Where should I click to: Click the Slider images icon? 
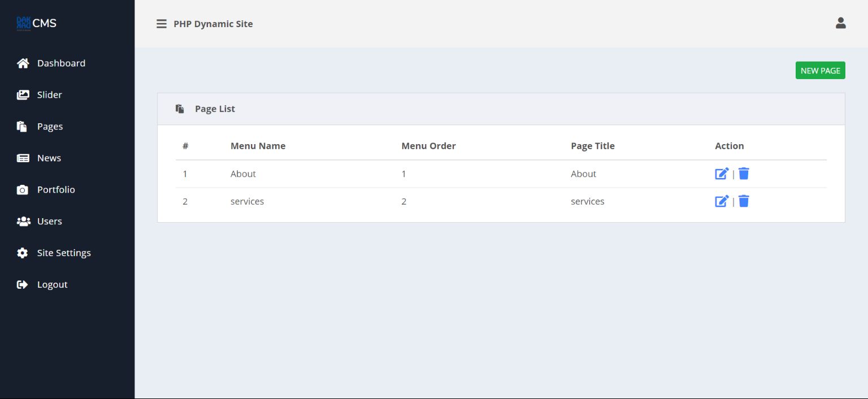click(x=23, y=95)
